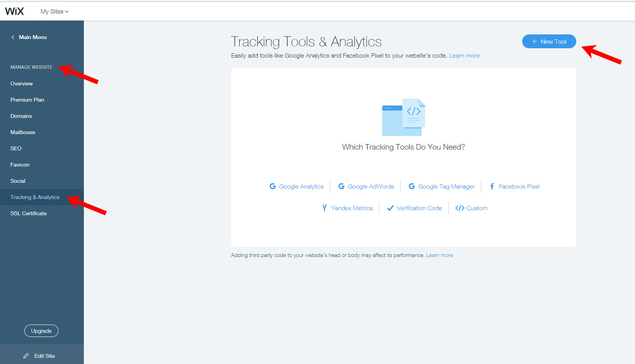This screenshot has width=635, height=364.
Task: Click the Wix logo
Action: 14,11
